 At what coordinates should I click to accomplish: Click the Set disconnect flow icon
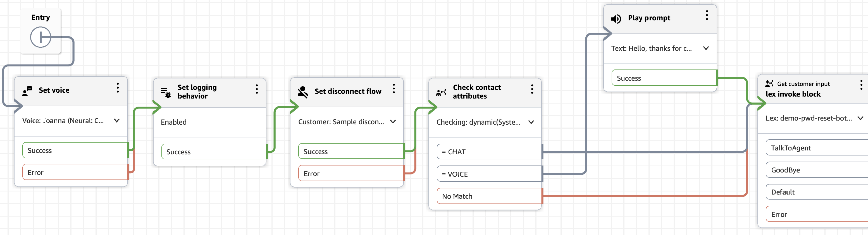tap(302, 92)
